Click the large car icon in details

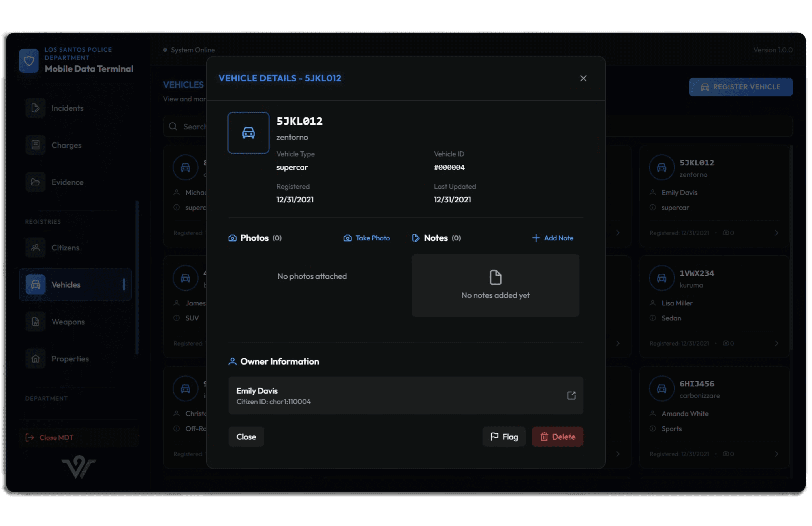[248, 133]
